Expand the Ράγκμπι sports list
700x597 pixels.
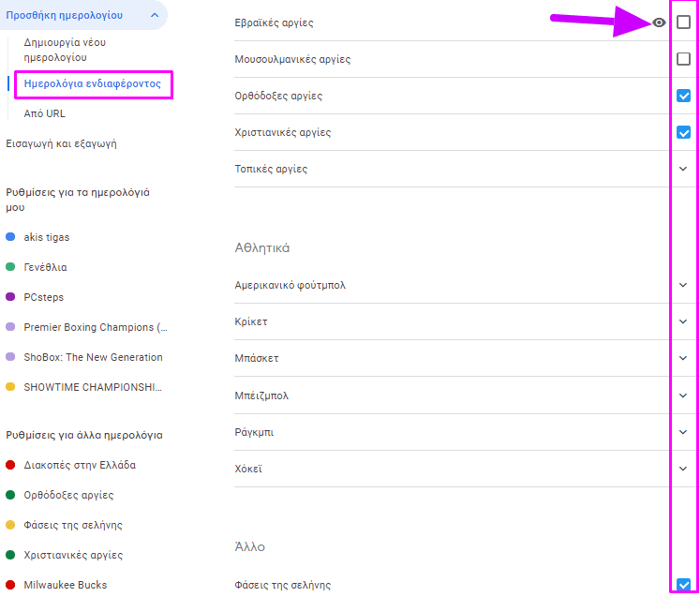click(682, 432)
